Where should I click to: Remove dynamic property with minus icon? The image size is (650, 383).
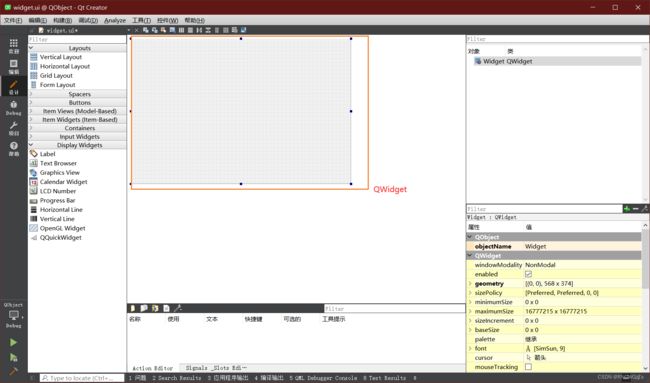tap(635, 209)
